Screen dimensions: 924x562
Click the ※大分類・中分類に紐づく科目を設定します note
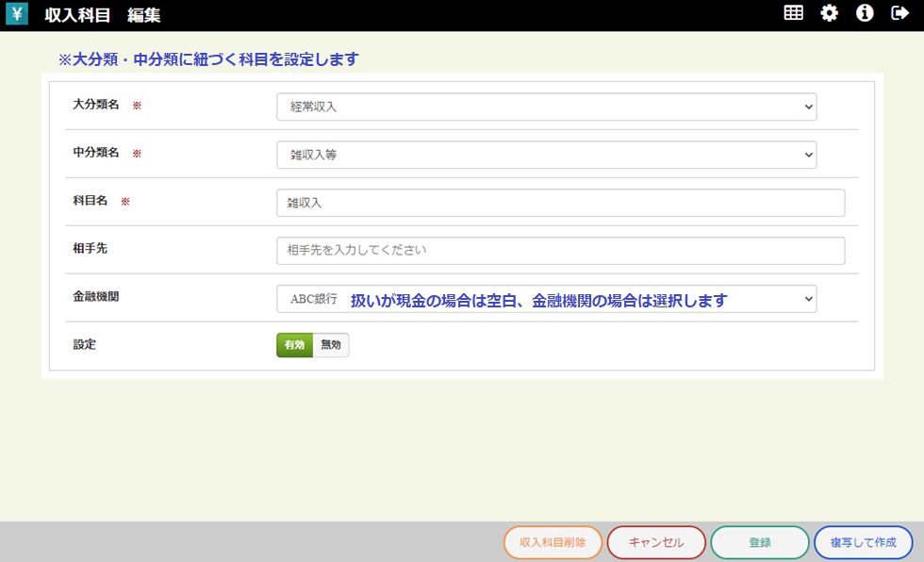coord(208,59)
